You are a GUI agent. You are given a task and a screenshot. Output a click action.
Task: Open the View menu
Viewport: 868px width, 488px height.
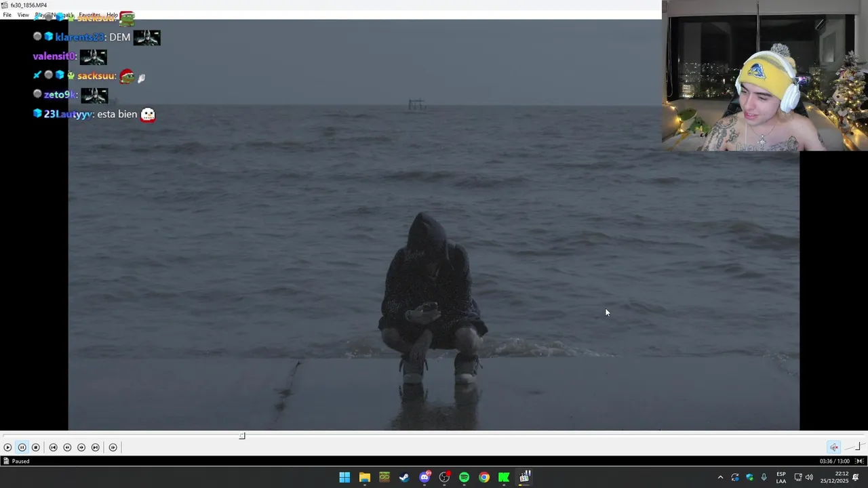pos(23,15)
